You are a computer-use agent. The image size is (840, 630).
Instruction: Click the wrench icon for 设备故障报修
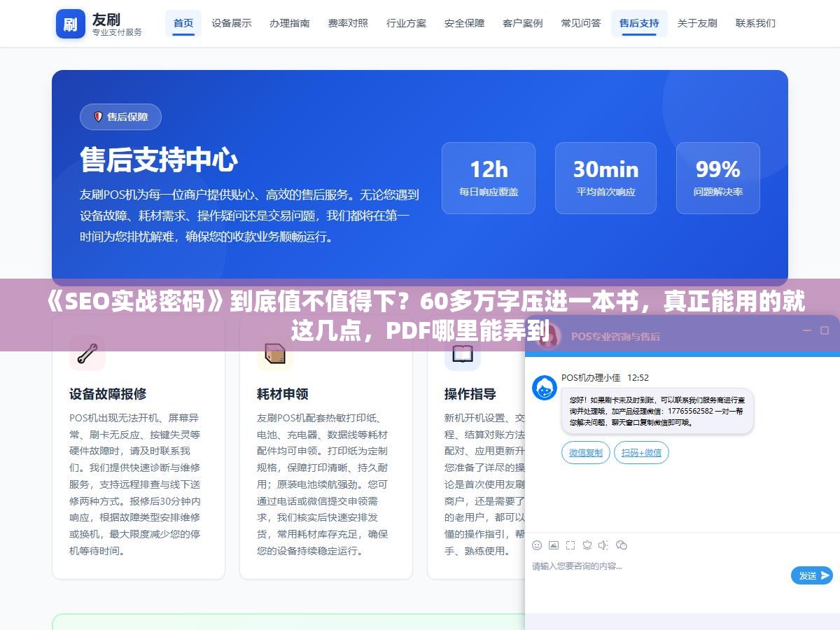pyautogui.click(x=87, y=353)
